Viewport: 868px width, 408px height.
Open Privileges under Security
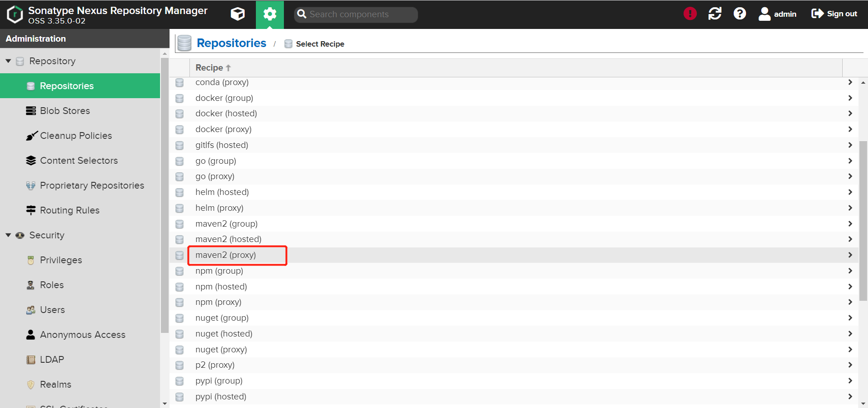tap(80, 260)
